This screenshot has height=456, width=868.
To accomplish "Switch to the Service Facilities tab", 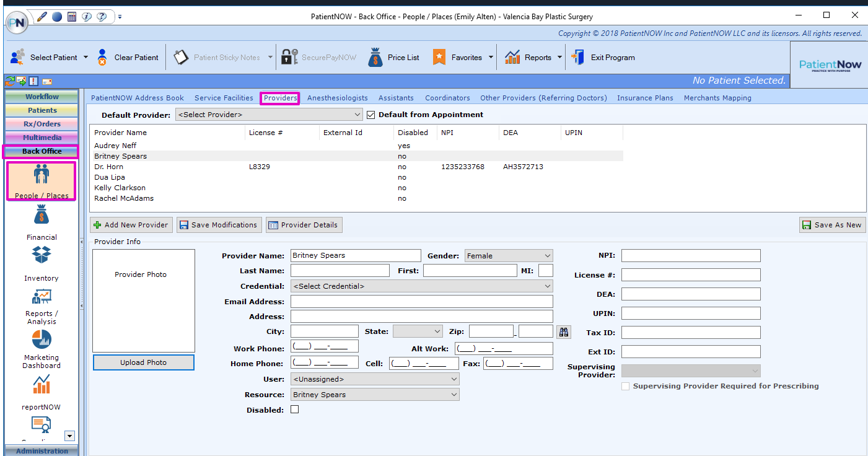I will [223, 97].
